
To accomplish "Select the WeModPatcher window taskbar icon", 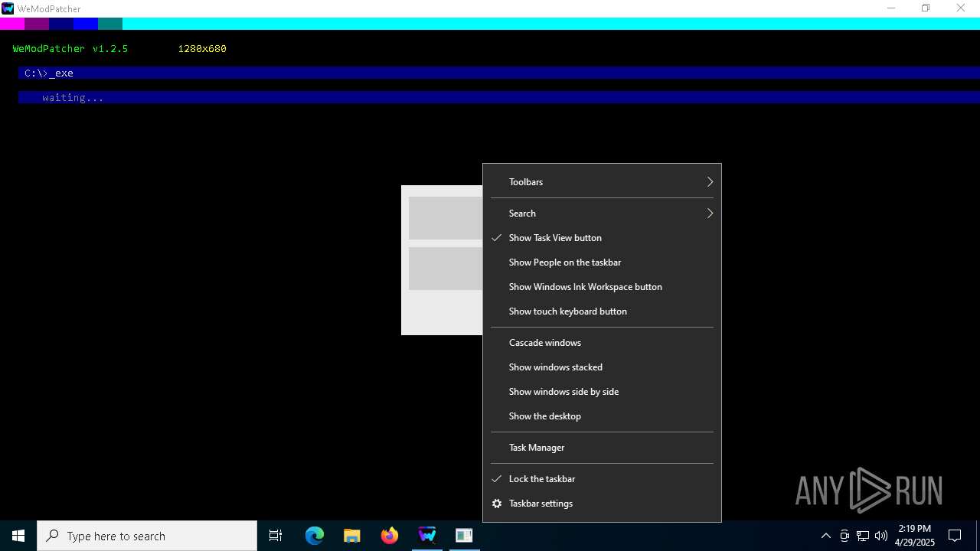I will (464, 536).
